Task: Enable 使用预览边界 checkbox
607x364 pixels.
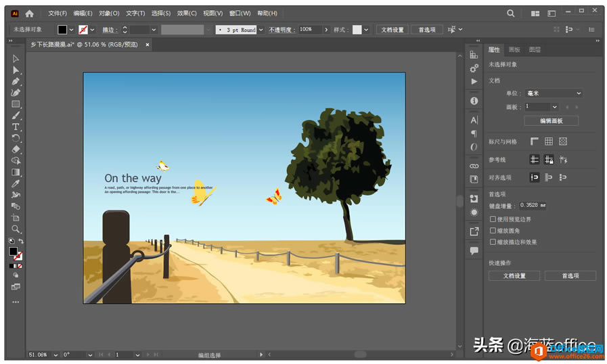Action: click(x=493, y=219)
